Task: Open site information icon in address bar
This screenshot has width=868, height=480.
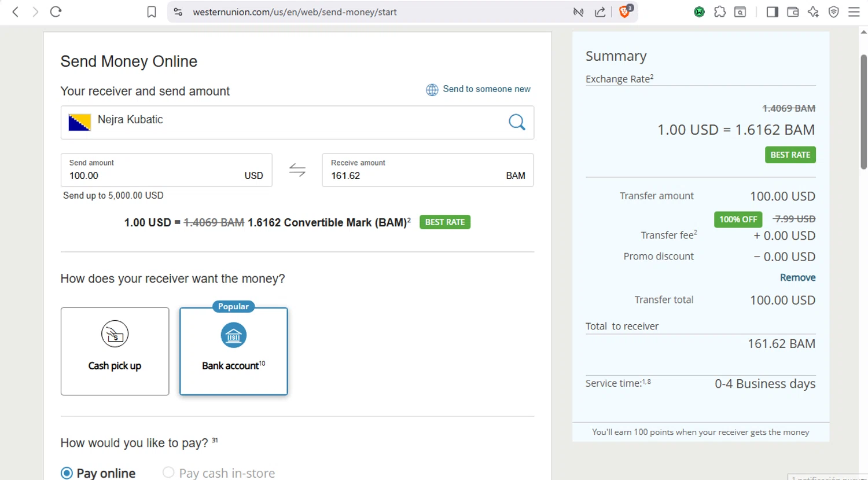Action: pos(178,12)
